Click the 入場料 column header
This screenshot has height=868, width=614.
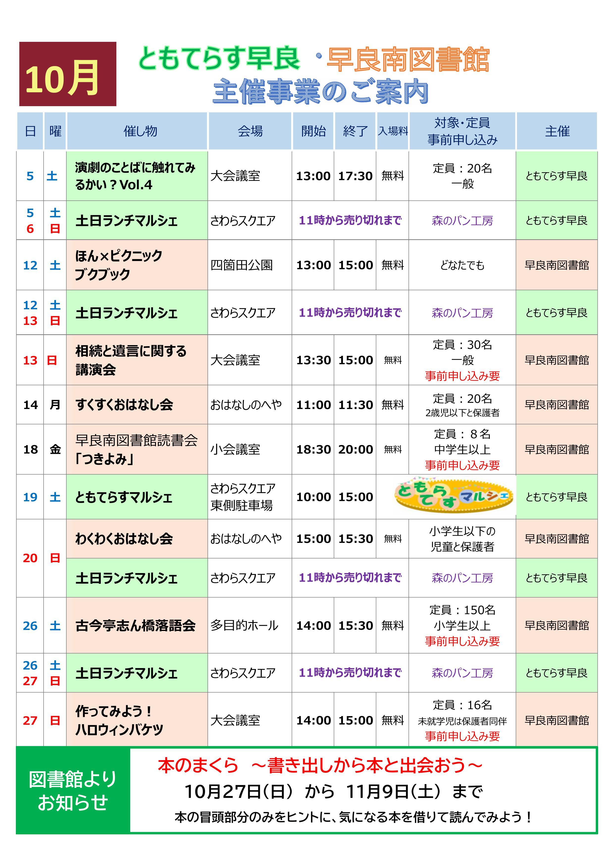(x=393, y=131)
